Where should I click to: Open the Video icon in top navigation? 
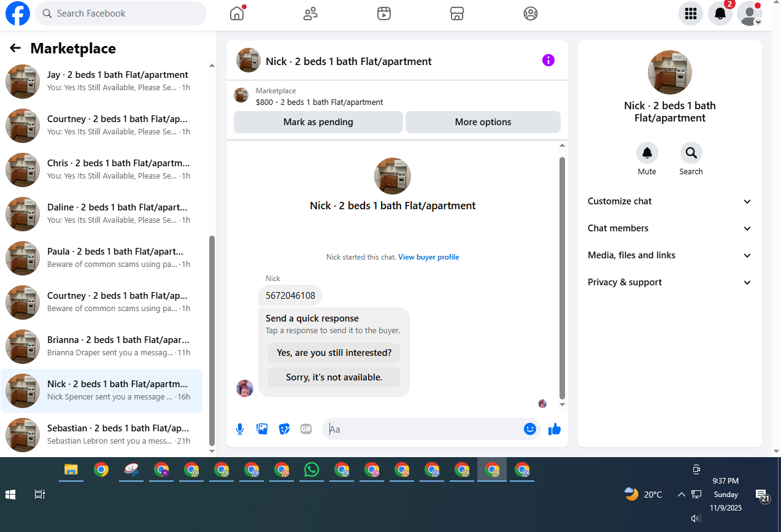tap(384, 13)
